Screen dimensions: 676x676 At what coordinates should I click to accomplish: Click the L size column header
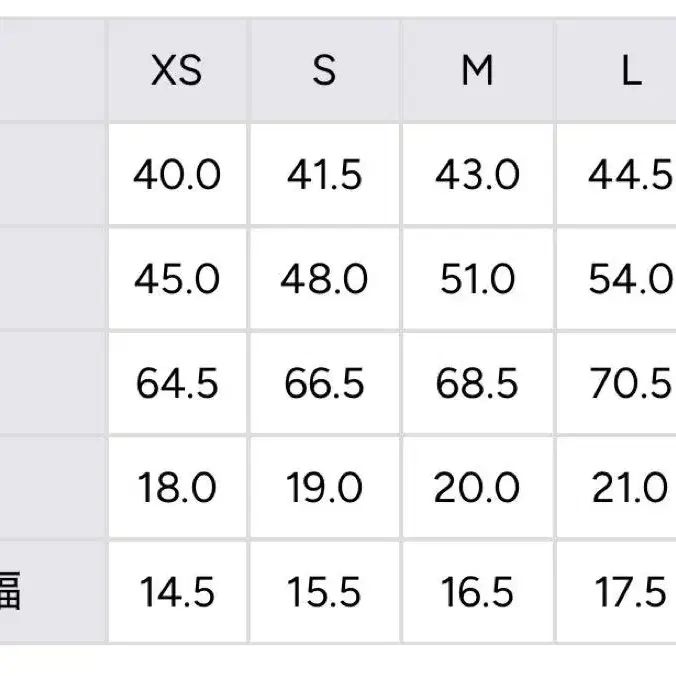coord(630,72)
